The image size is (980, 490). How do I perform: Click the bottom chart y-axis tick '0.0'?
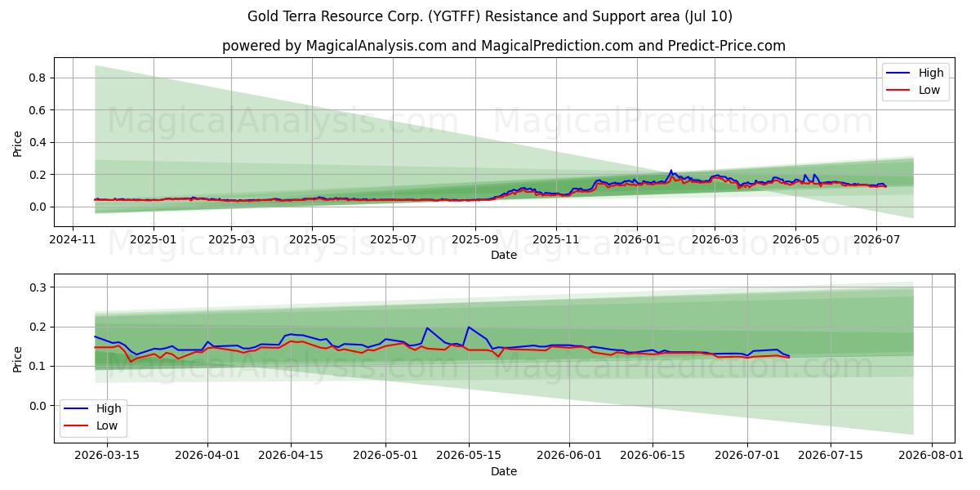[x=39, y=406]
